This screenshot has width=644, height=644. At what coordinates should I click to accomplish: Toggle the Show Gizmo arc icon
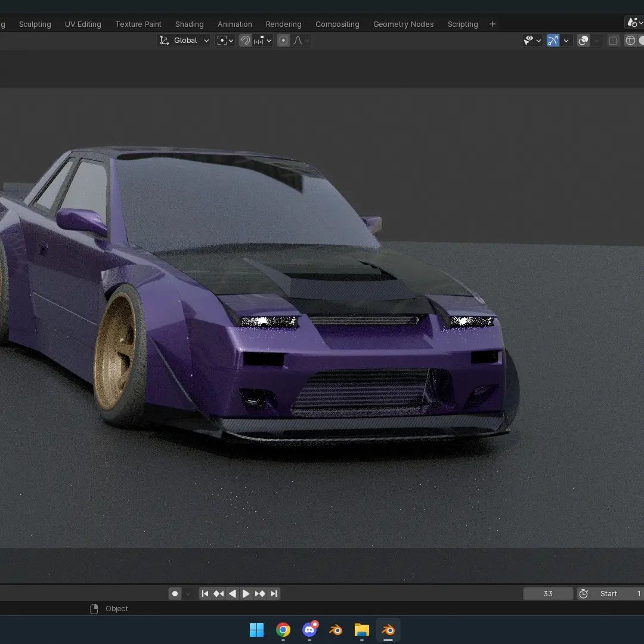pos(553,40)
